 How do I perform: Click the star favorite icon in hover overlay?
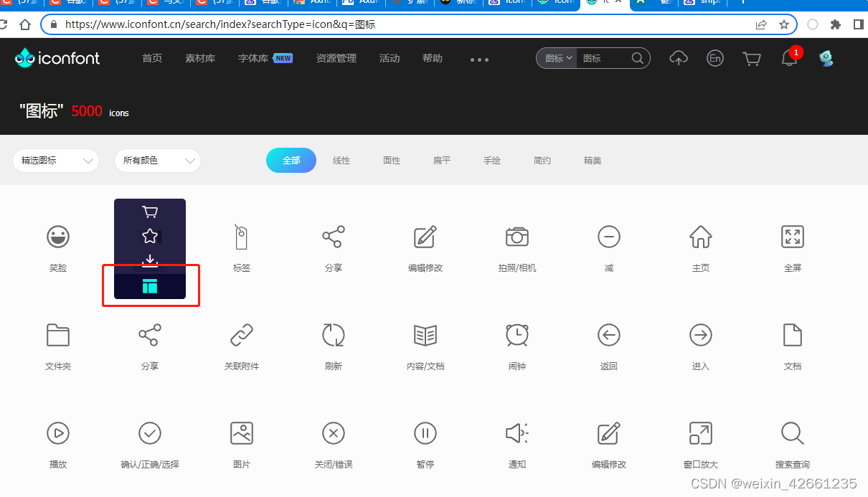(149, 237)
